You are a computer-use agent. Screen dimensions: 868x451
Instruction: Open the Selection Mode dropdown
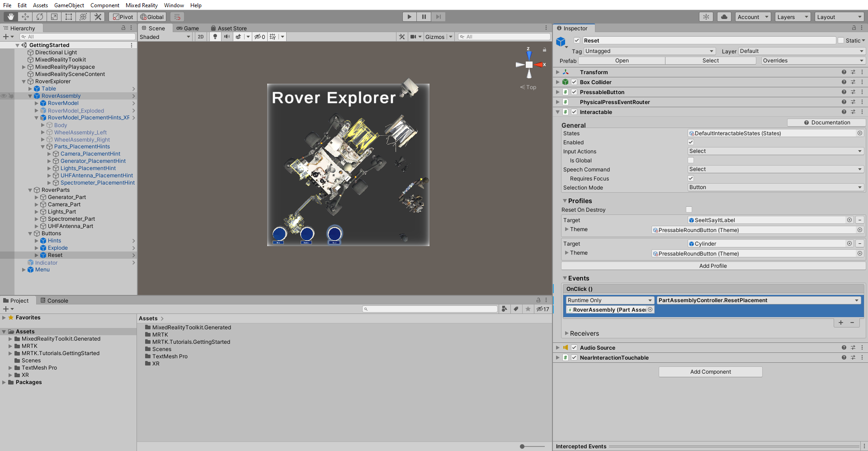pyautogui.click(x=775, y=187)
